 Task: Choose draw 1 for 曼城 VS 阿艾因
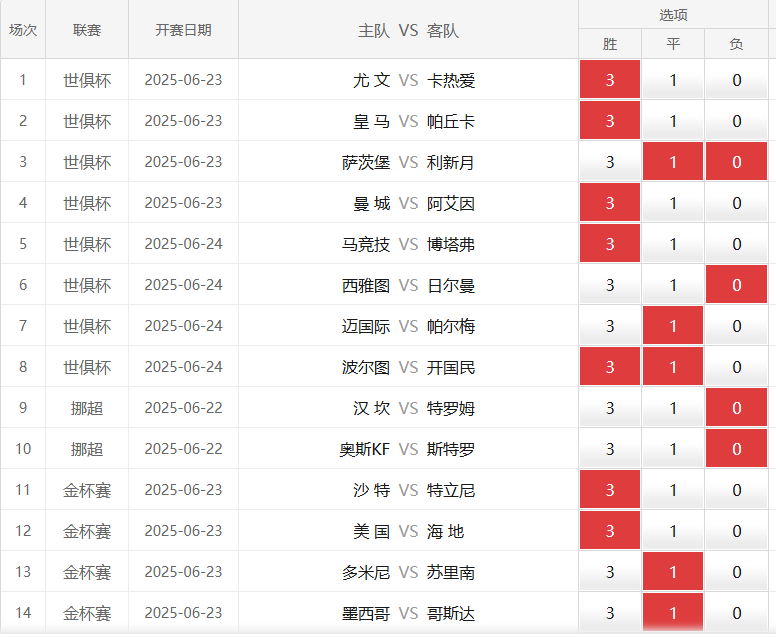pos(673,203)
